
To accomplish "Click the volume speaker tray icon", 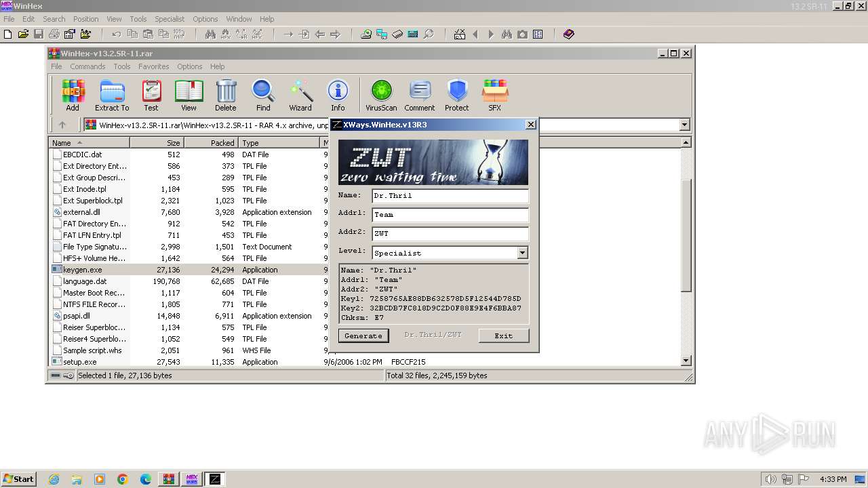I will click(x=771, y=479).
